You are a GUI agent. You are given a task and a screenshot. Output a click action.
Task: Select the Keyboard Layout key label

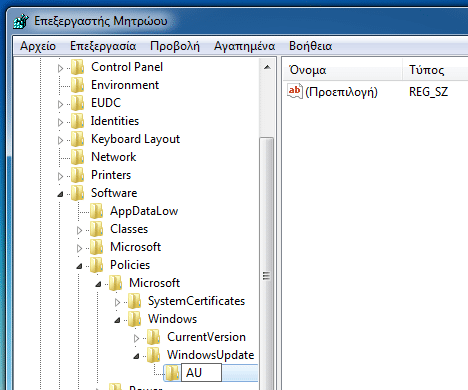tap(135, 139)
